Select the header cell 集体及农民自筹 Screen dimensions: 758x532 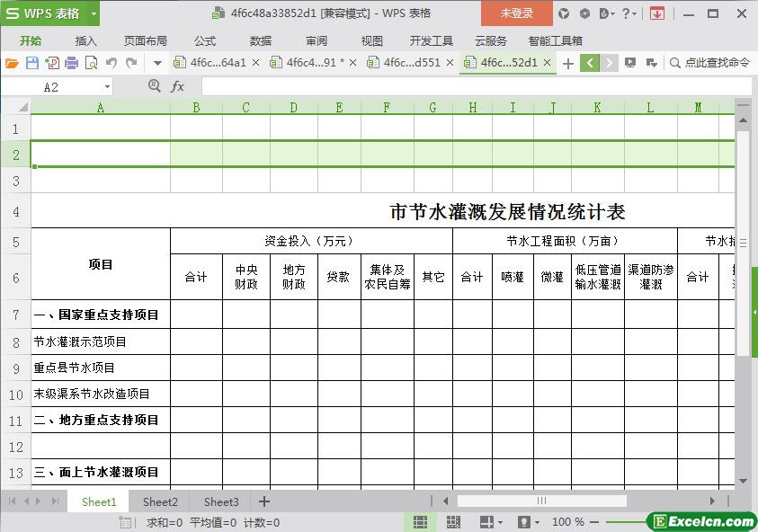pos(388,277)
